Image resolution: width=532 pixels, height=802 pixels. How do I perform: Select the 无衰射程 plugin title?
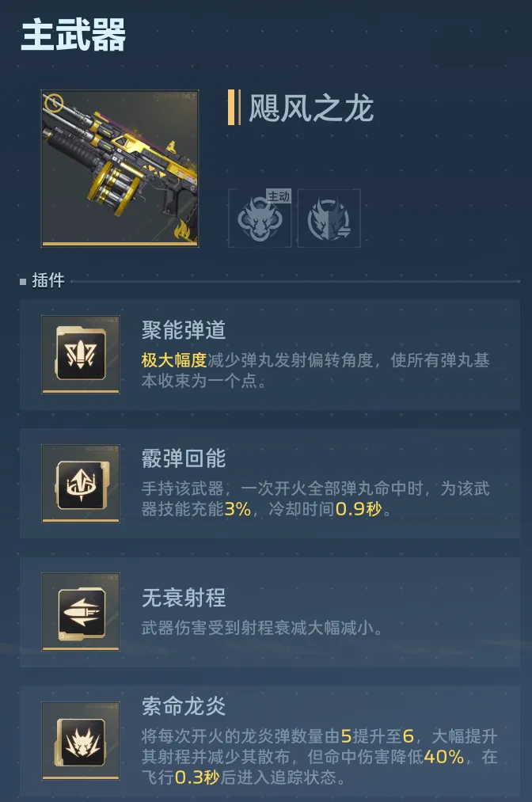pos(184,598)
